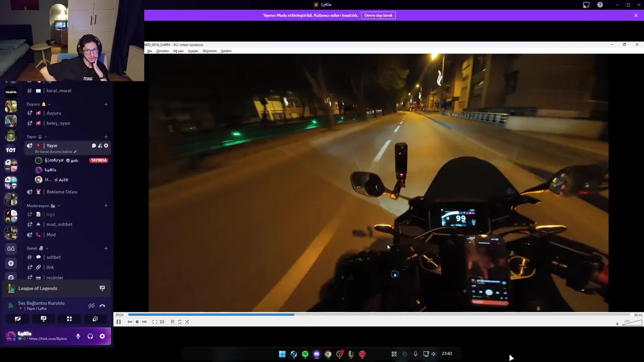
Task: Open the GG server icon
Action: [11, 248]
